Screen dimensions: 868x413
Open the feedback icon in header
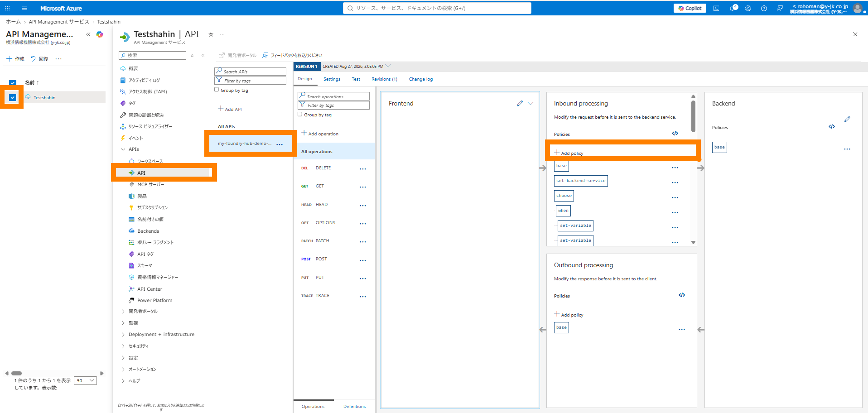coord(780,8)
